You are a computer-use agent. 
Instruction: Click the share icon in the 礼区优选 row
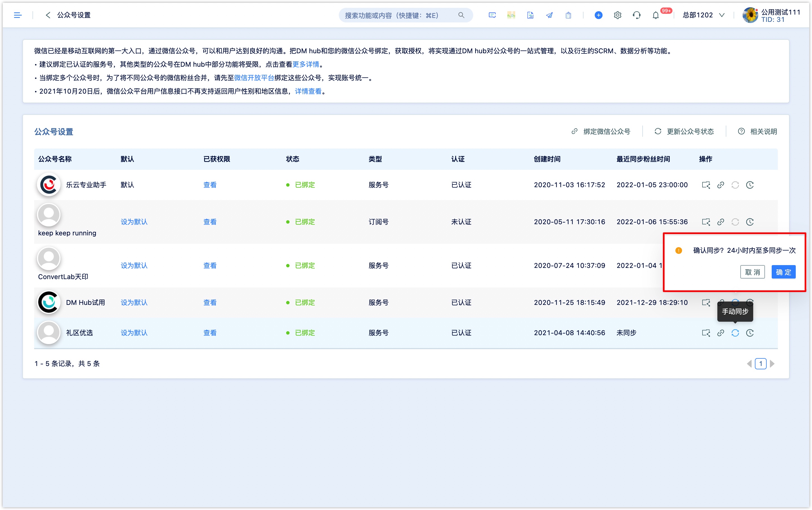click(x=706, y=333)
